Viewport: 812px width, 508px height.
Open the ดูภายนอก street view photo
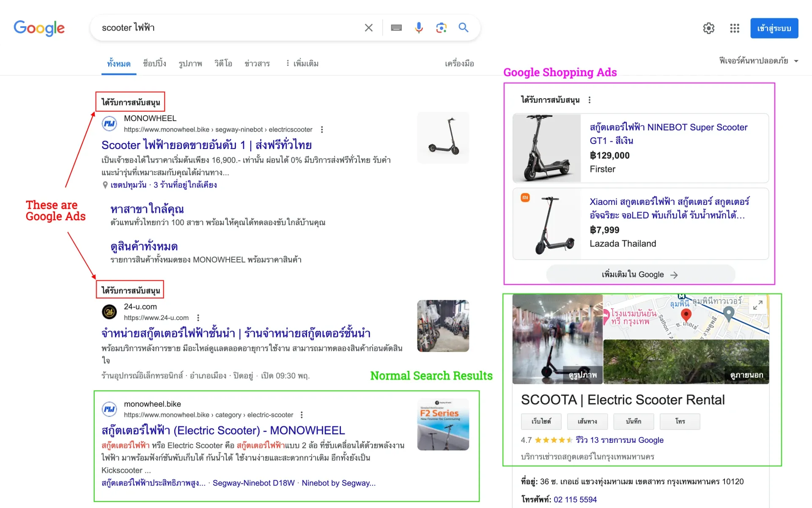point(686,362)
